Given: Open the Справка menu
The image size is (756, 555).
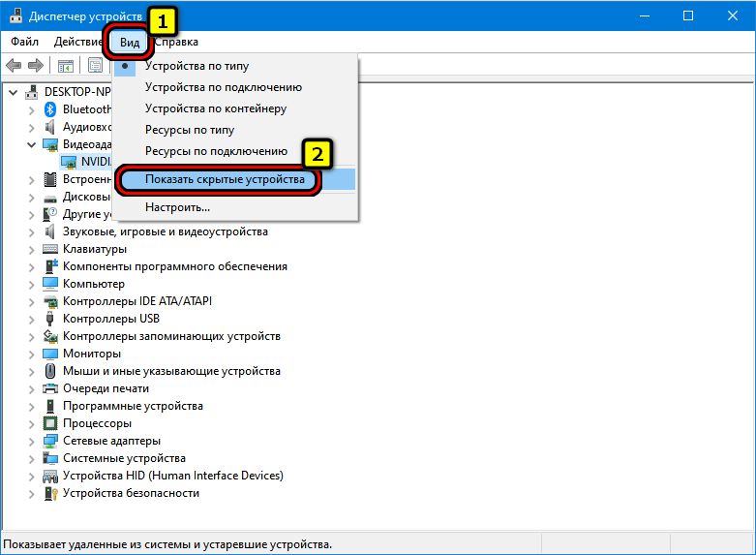Looking at the screenshot, I should point(176,42).
